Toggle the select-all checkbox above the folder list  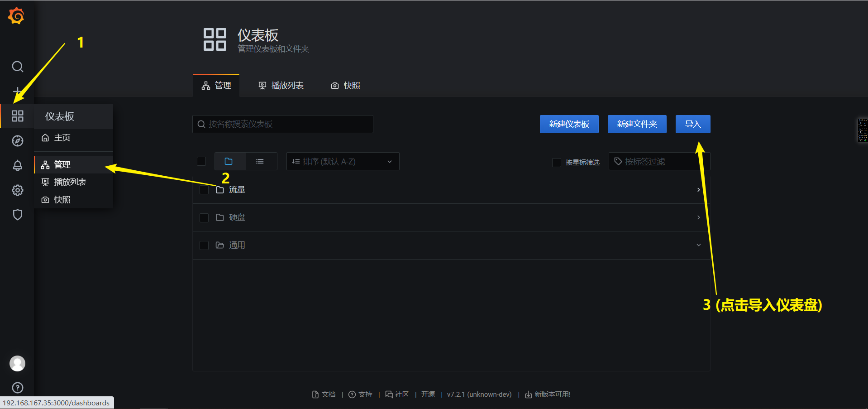[201, 161]
